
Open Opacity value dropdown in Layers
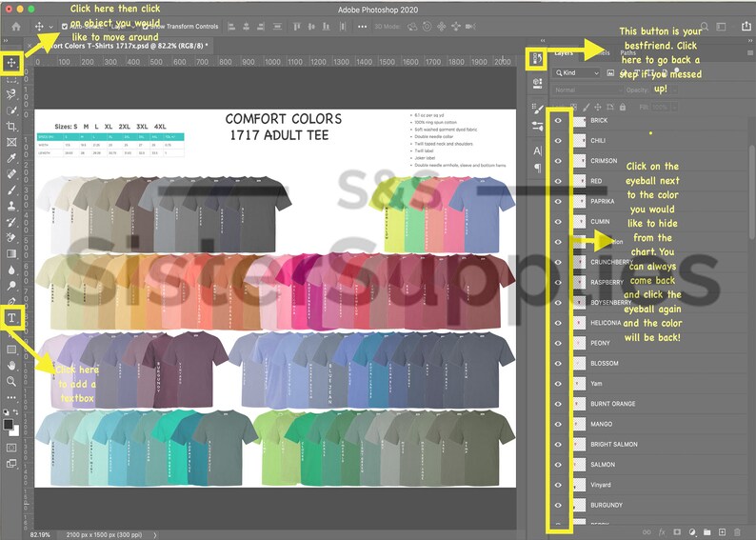675,90
